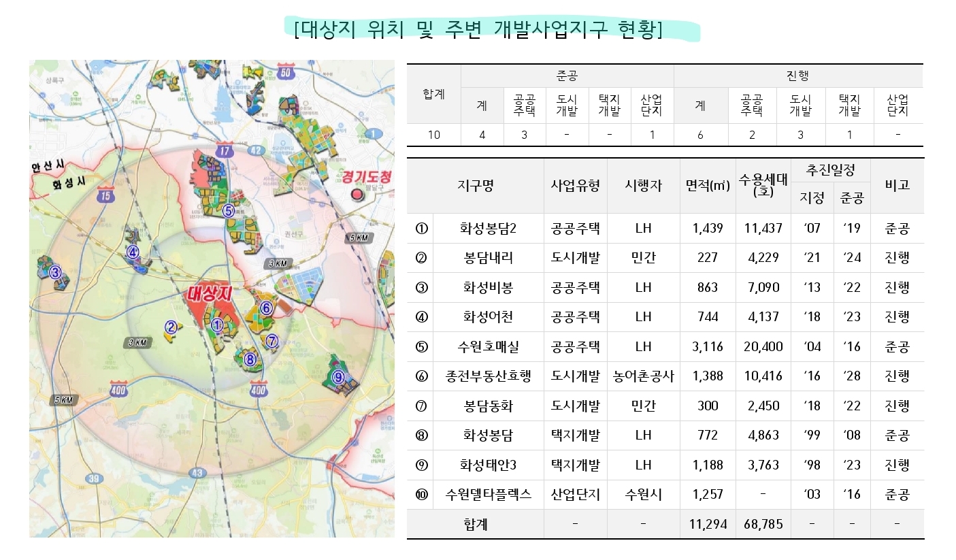Select the 화성어천 cell
The width and height of the screenshot is (956, 560).
[x=488, y=317]
